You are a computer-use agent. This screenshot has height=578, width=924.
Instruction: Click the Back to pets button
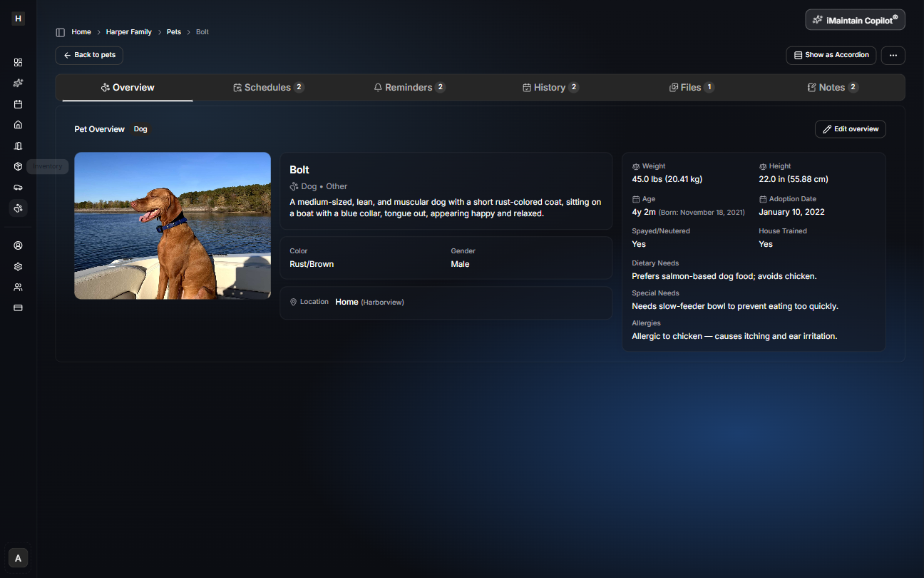point(89,55)
